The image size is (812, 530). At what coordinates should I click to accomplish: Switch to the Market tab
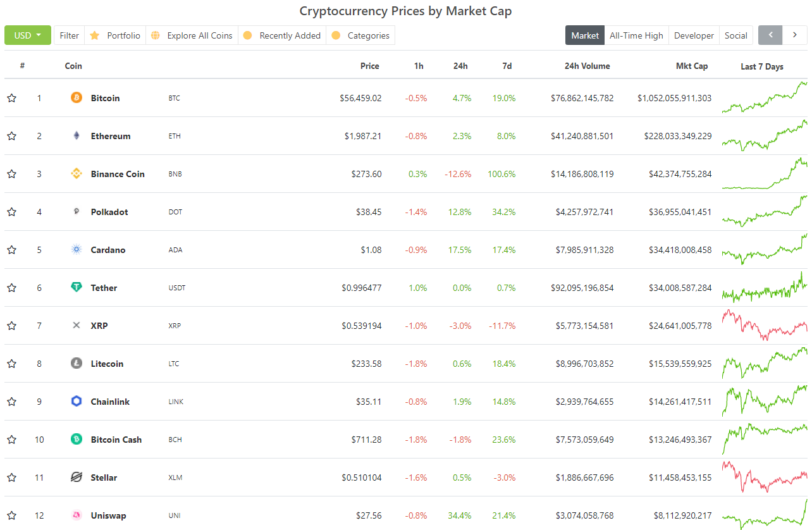point(585,35)
